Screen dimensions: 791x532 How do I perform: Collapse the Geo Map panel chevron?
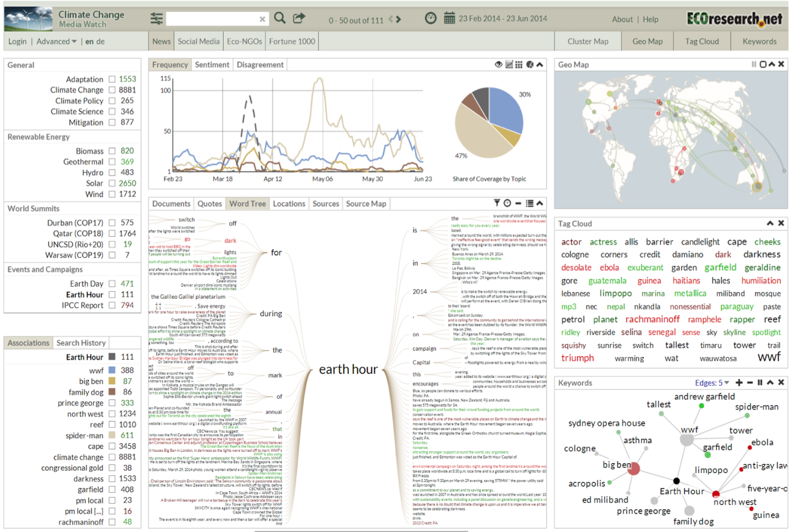pos(772,64)
